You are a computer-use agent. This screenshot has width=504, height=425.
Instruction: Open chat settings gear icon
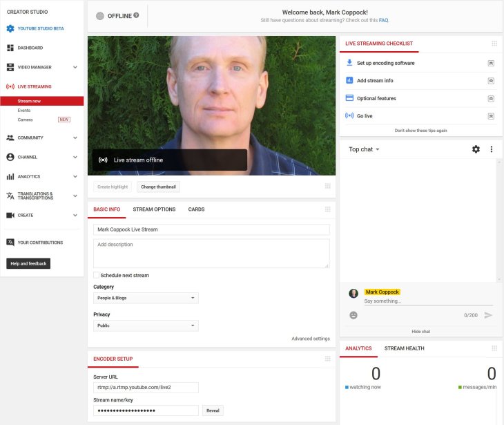coord(476,149)
